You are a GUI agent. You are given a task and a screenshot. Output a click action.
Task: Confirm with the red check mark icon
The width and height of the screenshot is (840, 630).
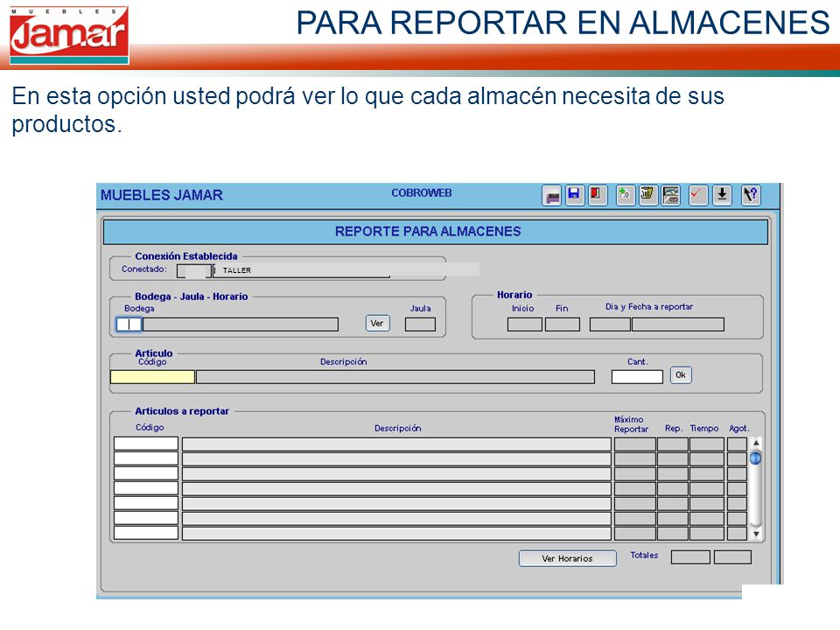point(697,195)
